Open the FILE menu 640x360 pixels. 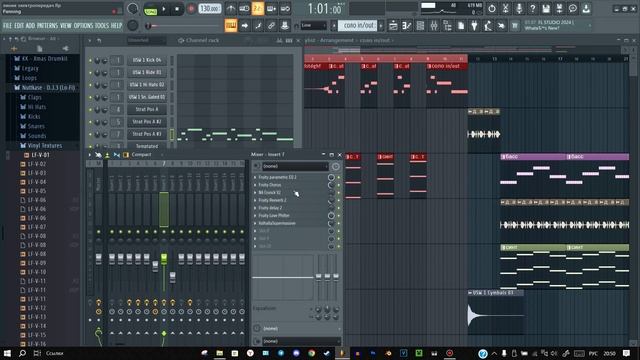(7, 26)
